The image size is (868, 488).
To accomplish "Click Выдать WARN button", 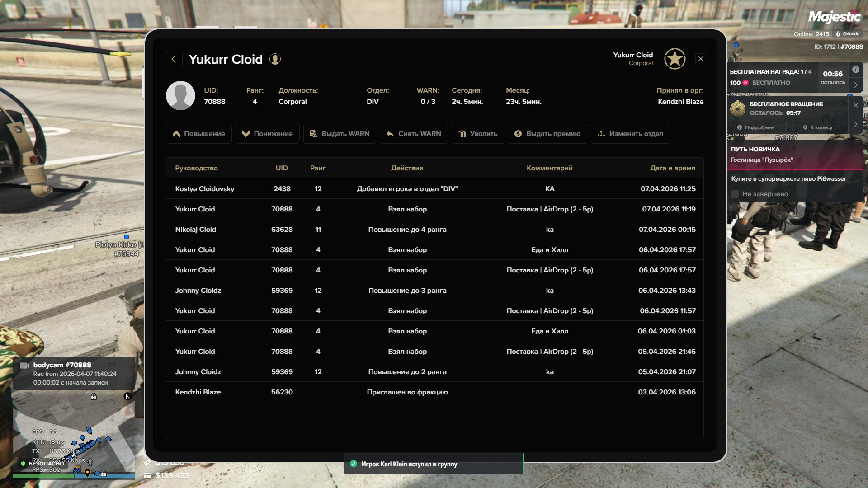I will tap(340, 134).
